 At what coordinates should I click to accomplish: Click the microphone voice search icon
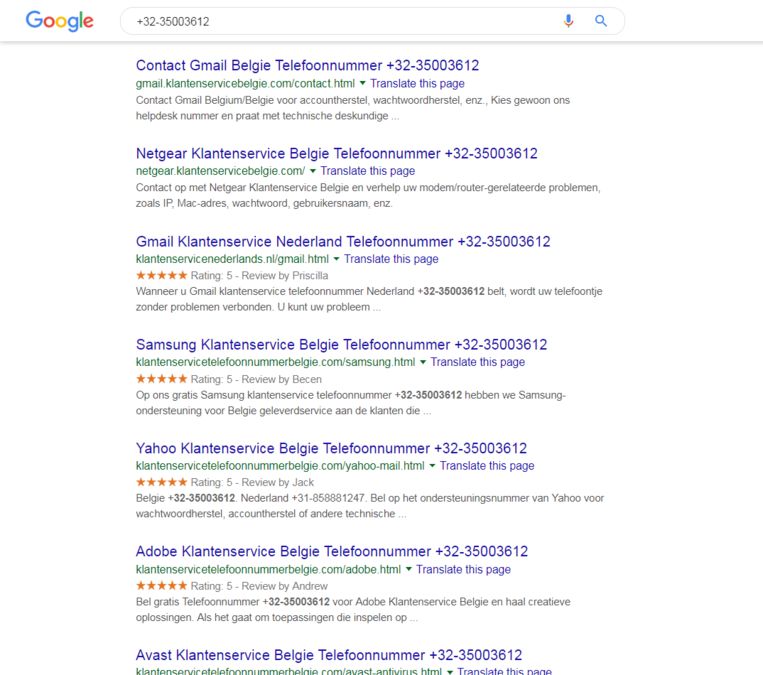pyautogui.click(x=569, y=21)
